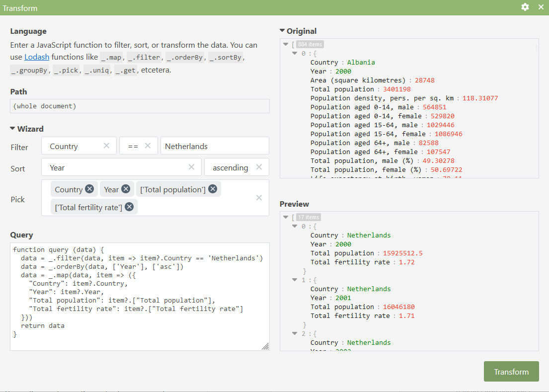Close the Transform dialog
The width and height of the screenshot is (549, 392).
(541, 7)
